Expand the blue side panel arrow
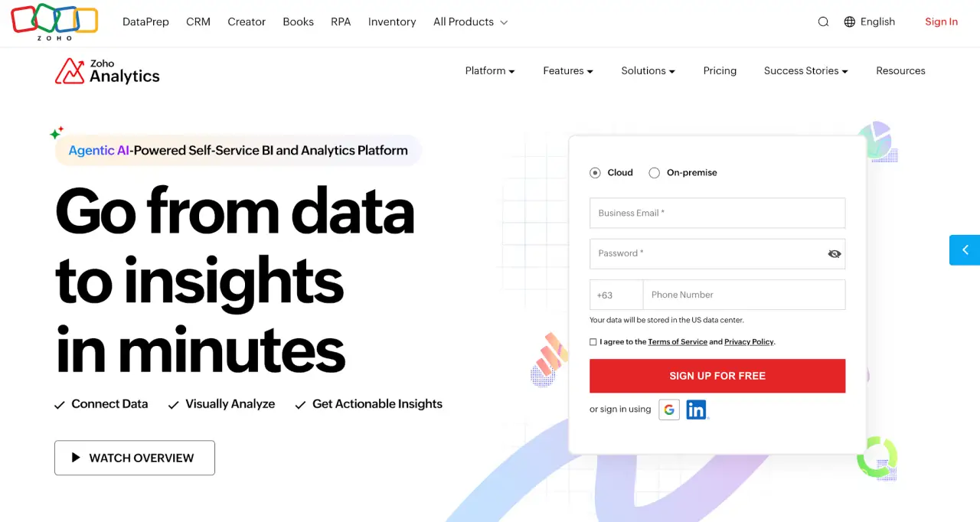 [965, 250]
